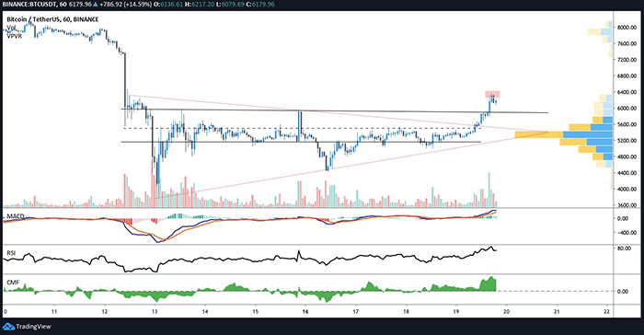
Task: Click the 3600.00 price axis label
Action: point(627,205)
